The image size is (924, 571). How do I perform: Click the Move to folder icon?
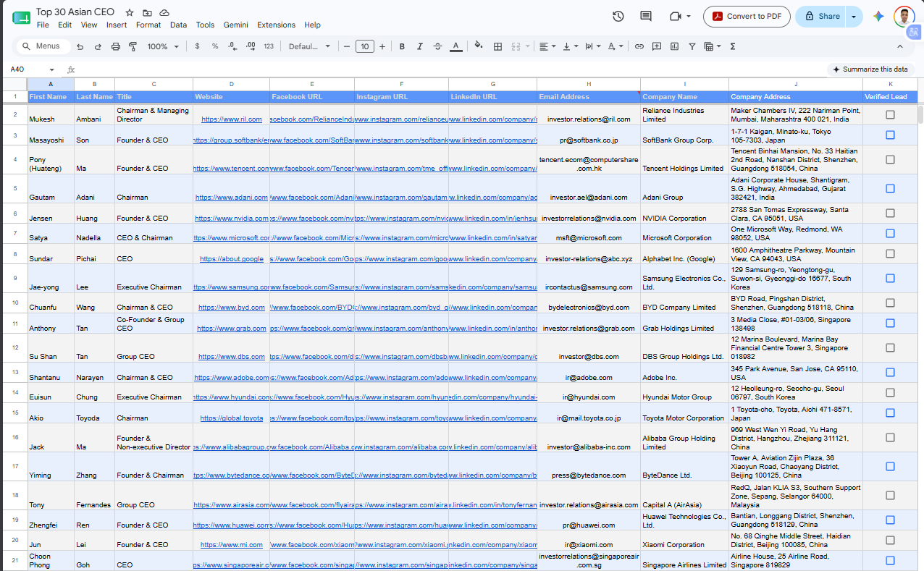point(147,12)
